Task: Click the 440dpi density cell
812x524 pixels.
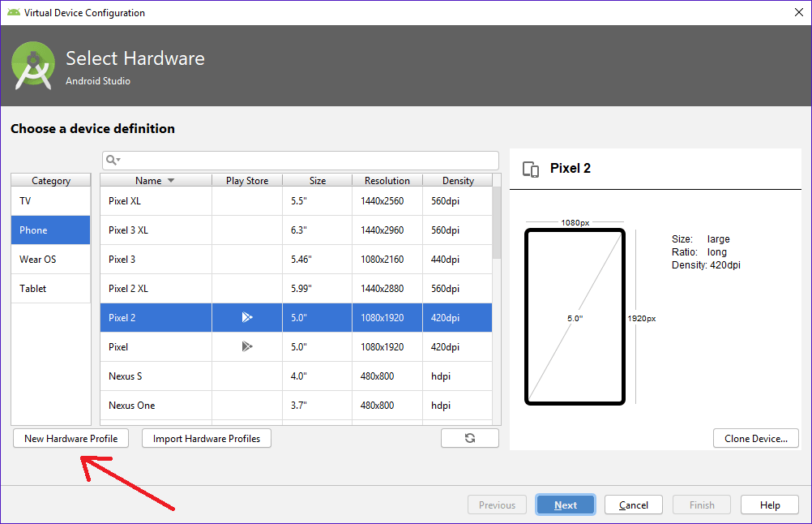Action: coord(458,259)
